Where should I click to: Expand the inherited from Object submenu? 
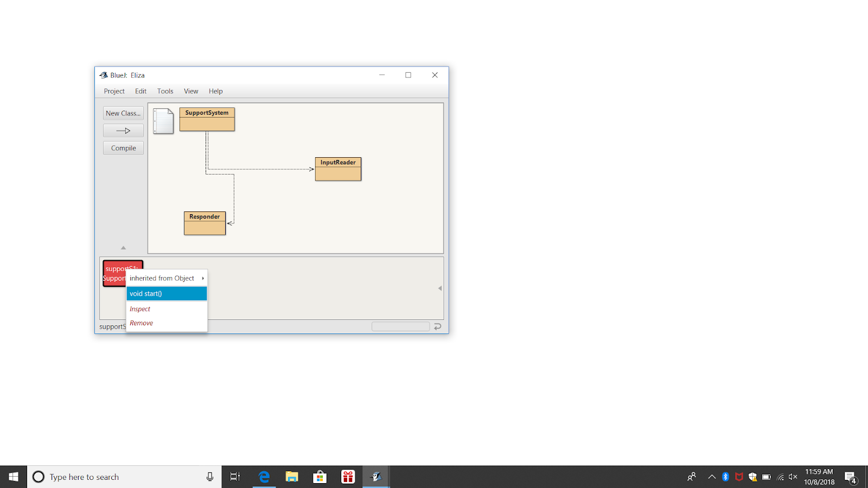(167, 278)
